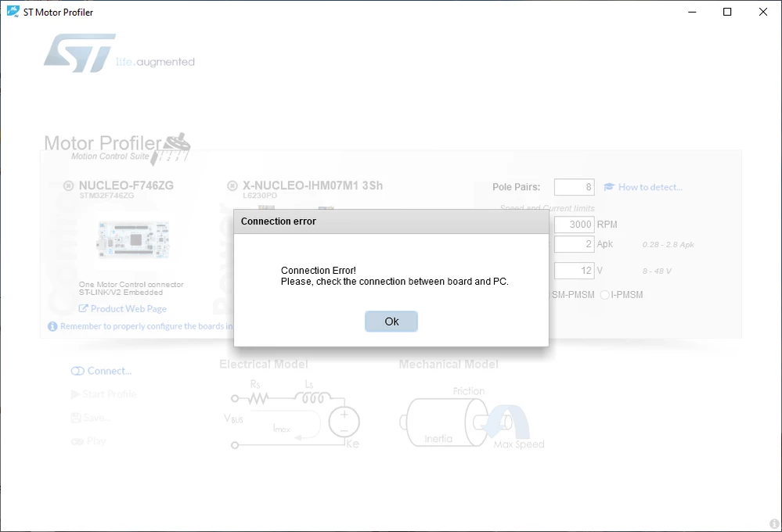Close the ST Motor Profiler window
The height and width of the screenshot is (532, 782).
coord(763,12)
